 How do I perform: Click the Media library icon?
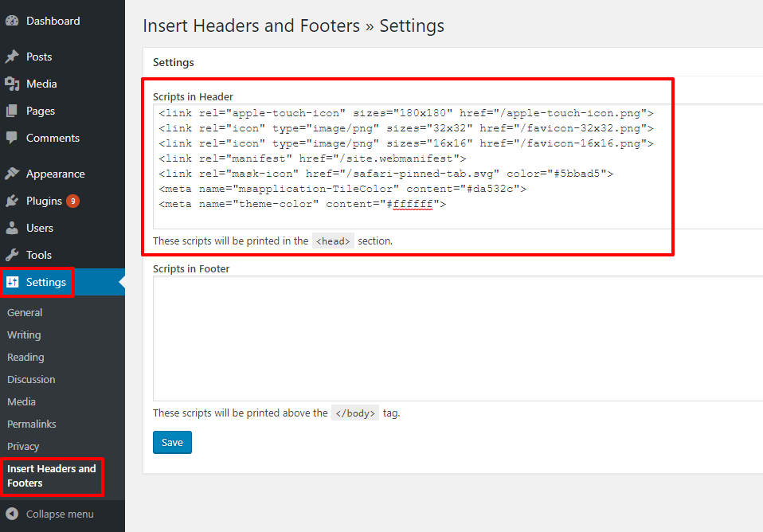tap(12, 84)
